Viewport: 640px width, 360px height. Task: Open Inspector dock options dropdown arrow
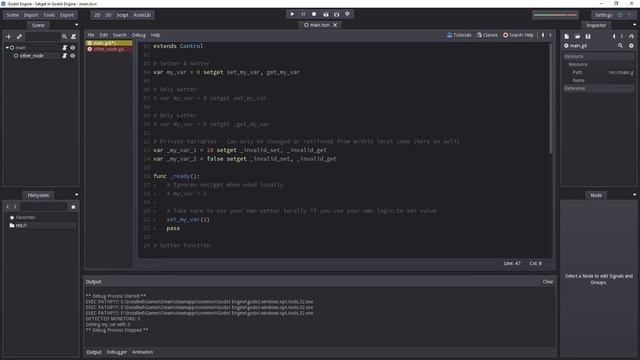pyautogui.click(x=634, y=25)
